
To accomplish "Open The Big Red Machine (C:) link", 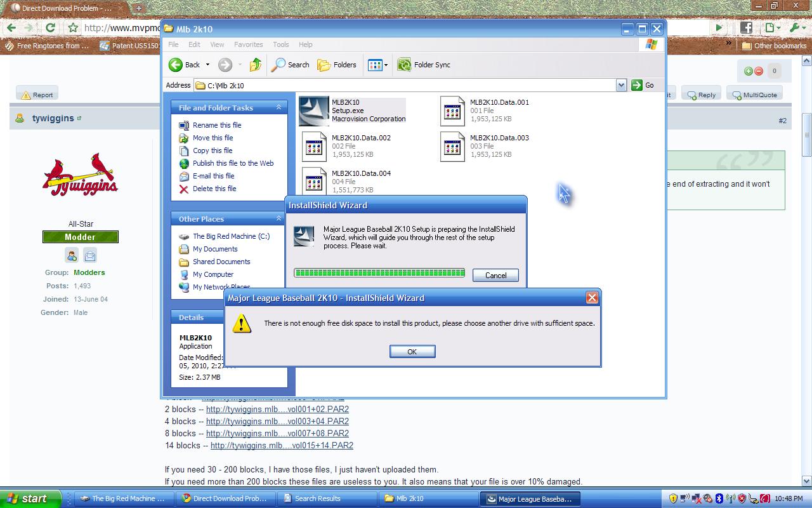I will tap(231, 236).
